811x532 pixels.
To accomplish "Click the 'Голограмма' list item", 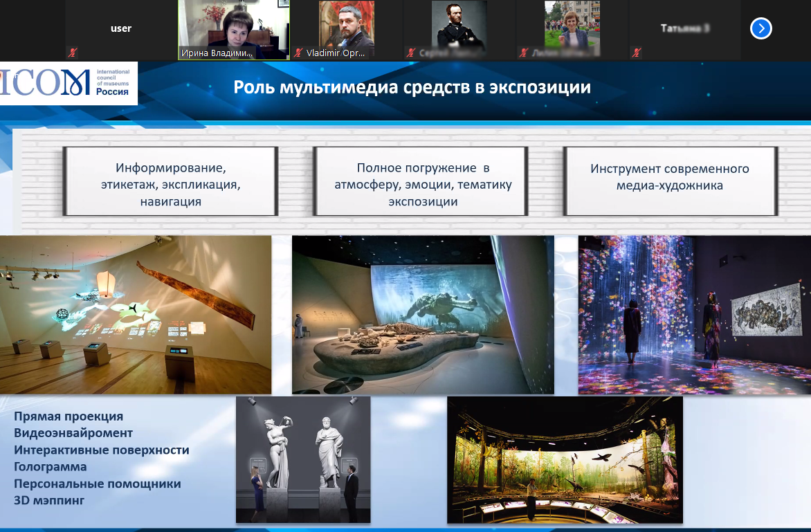I will pos(51,467).
